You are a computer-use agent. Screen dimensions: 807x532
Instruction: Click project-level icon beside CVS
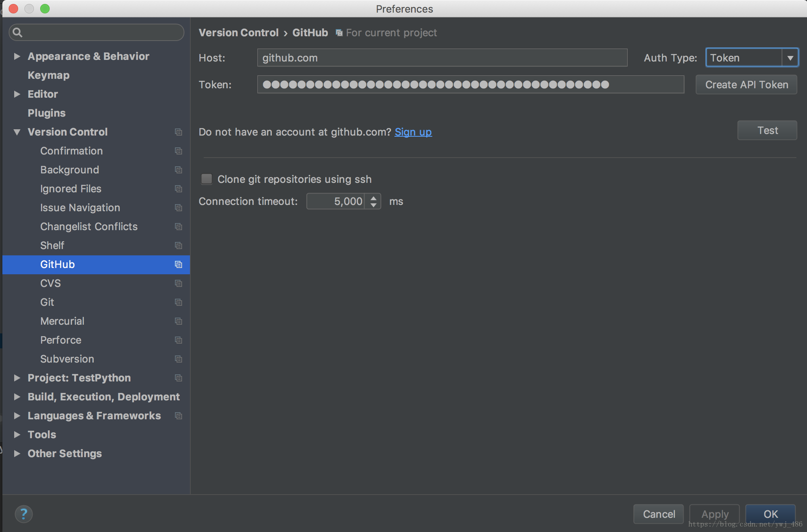pos(179,283)
